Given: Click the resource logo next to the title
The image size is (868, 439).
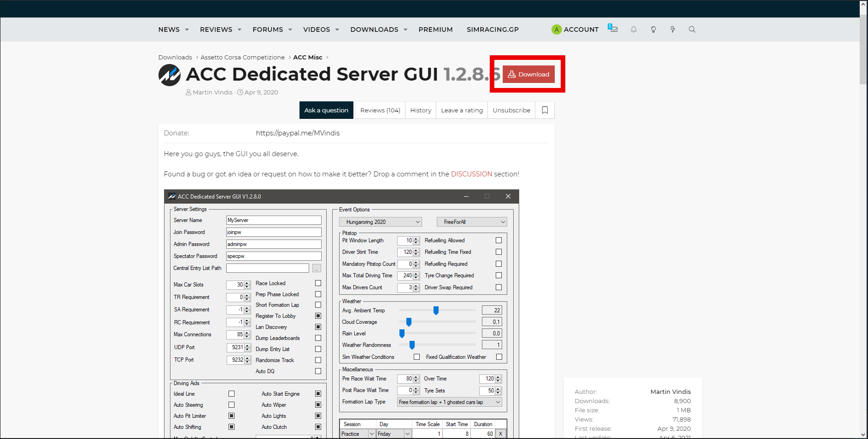Looking at the screenshot, I should pyautogui.click(x=170, y=75).
